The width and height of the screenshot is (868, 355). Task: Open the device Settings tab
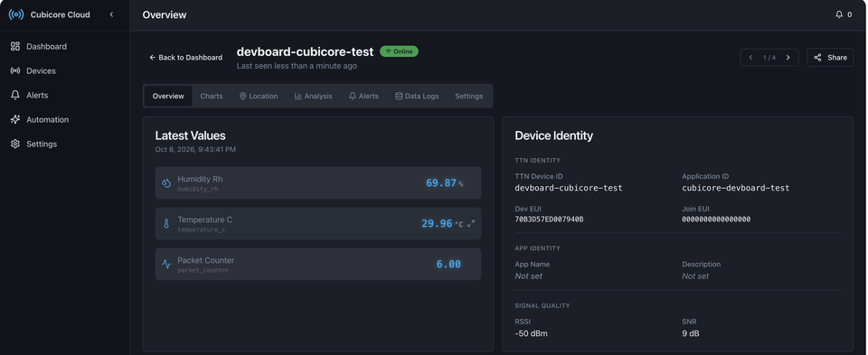tap(469, 97)
